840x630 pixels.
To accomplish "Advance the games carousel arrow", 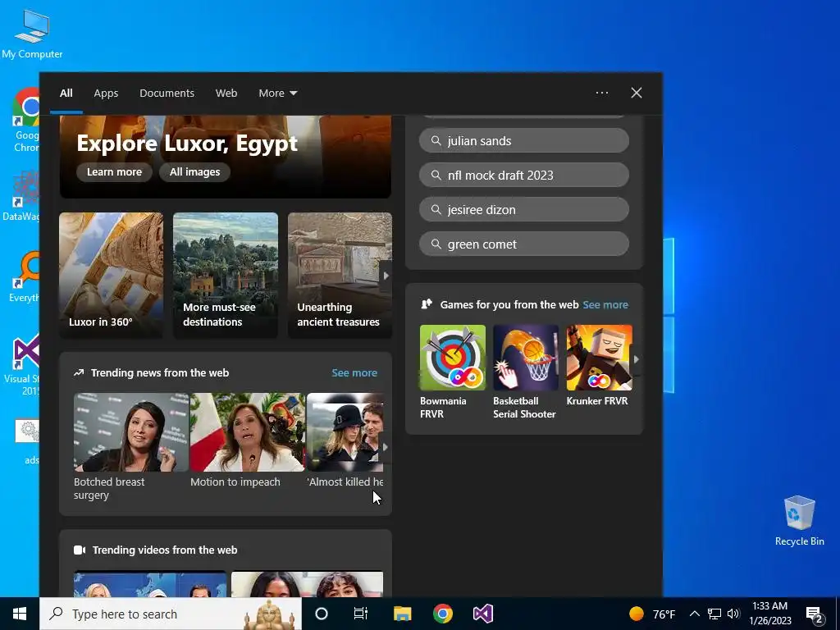I will [636, 359].
